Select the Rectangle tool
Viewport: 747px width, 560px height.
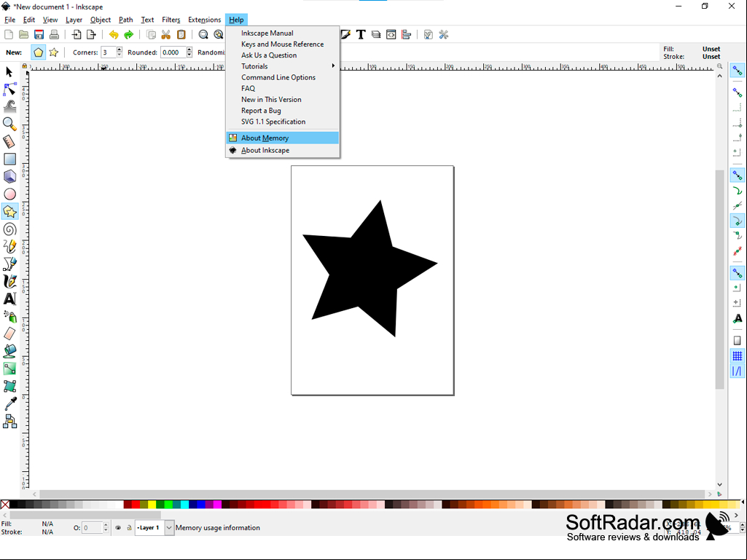(x=9, y=159)
